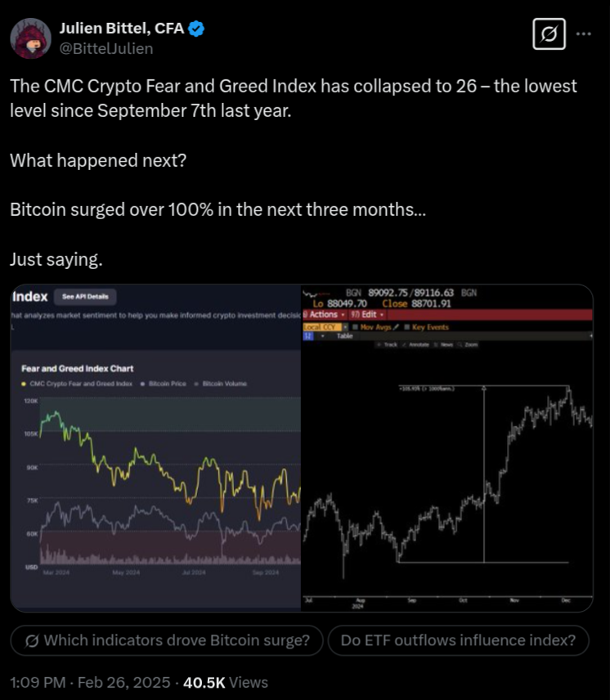
Task: Click the Mov Avgs pencil icon
Action: pyautogui.click(x=394, y=327)
